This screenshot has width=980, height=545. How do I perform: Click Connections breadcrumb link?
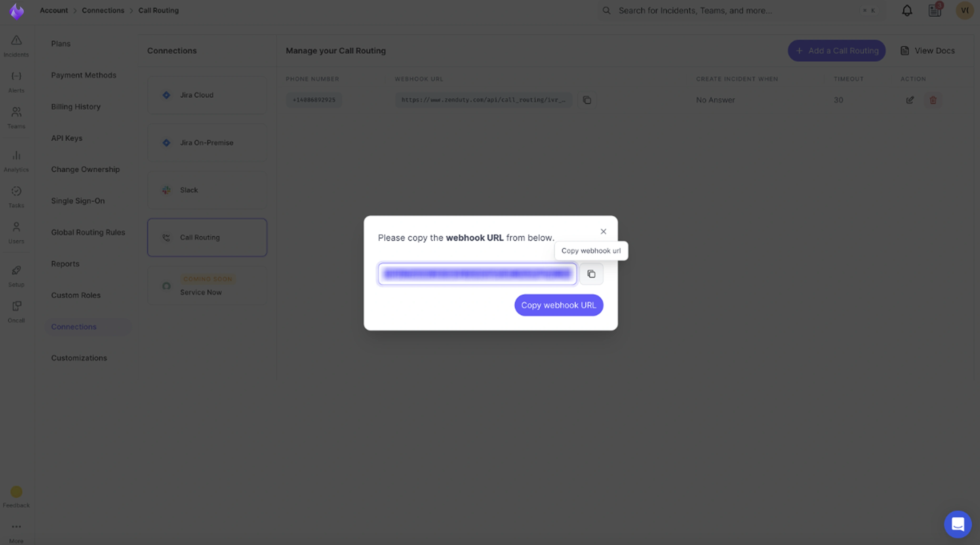(x=103, y=10)
